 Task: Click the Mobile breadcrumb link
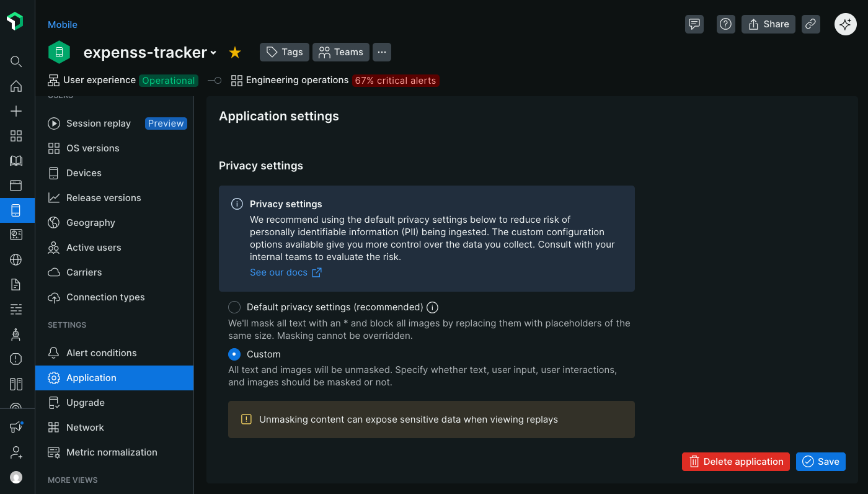point(63,25)
